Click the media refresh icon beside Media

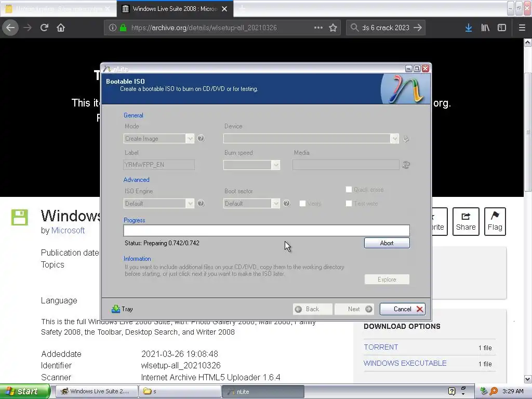click(x=406, y=165)
